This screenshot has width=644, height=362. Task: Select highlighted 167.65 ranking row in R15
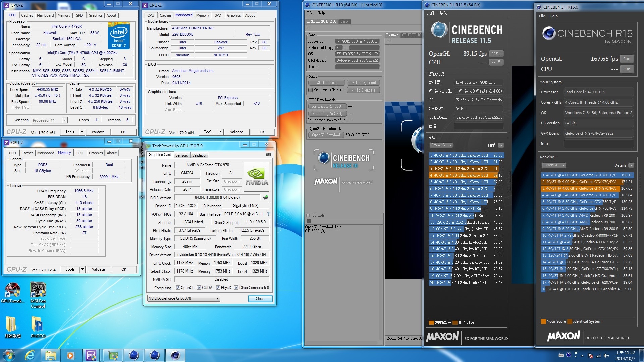[587, 188]
